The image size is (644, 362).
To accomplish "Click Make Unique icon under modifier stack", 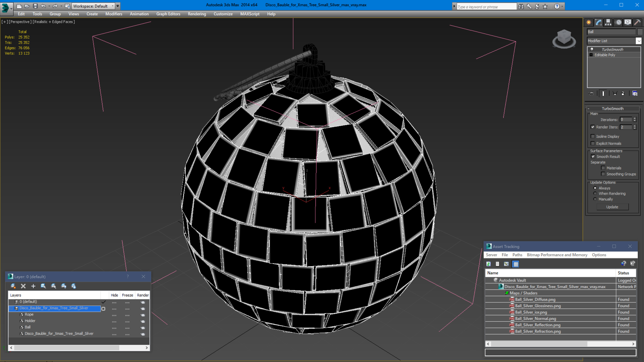I will coord(615,93).
